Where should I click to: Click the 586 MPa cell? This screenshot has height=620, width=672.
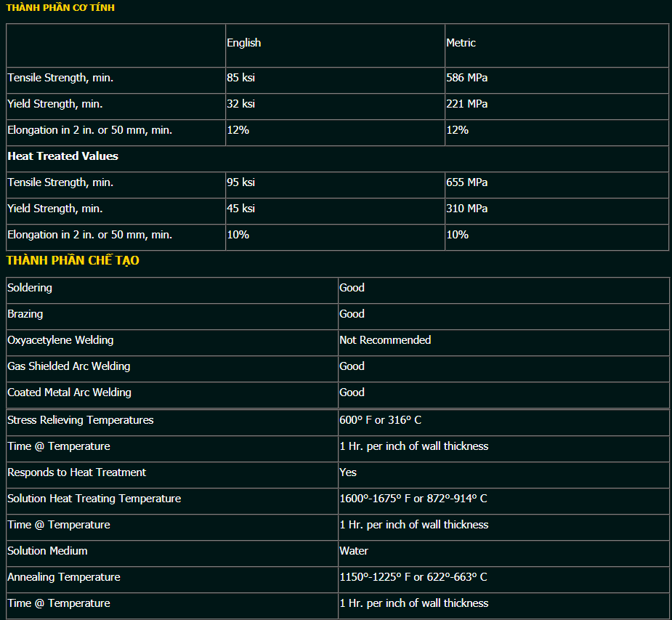tap(466, 78)
